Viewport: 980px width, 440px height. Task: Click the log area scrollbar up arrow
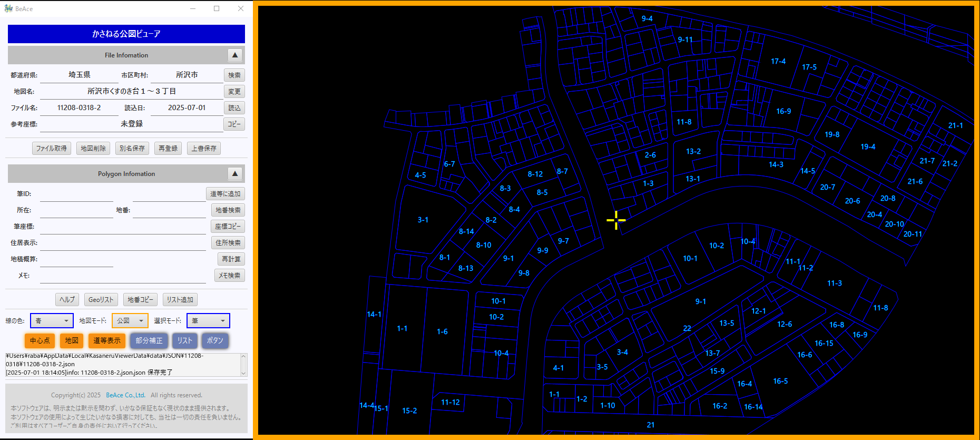(243, 357)
